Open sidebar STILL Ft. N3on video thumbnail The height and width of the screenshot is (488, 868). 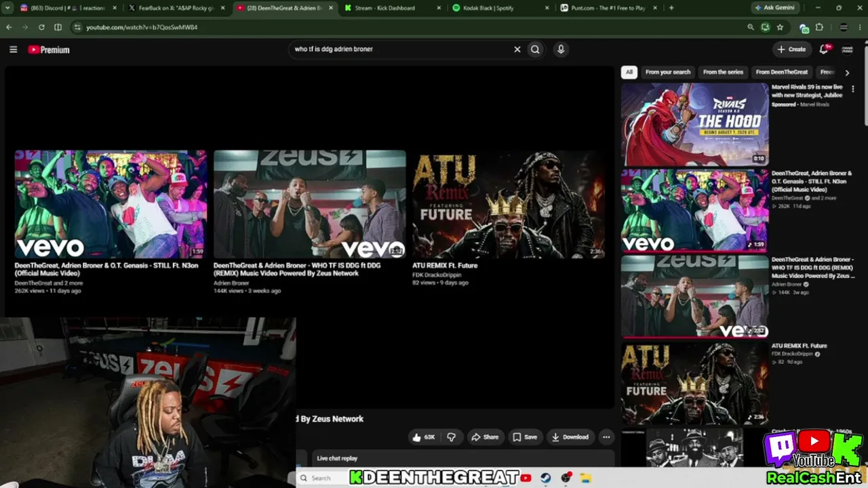point(694,210)
